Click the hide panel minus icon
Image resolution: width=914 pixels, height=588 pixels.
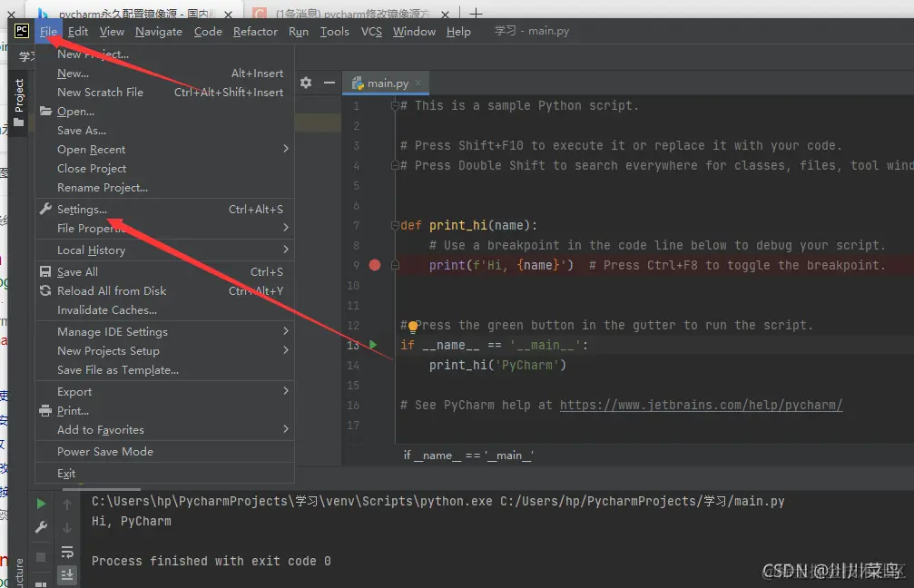(329, 83)
